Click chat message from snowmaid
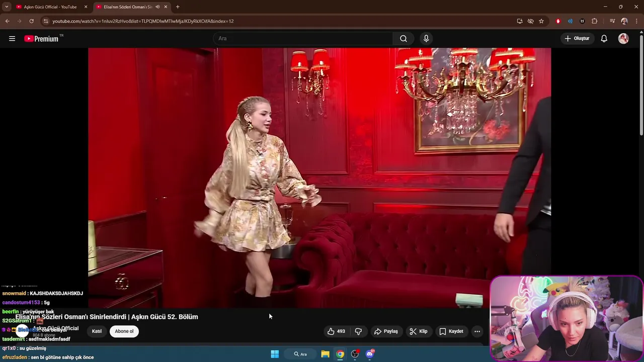Viewport: 644px width, 362px height. 43,294
